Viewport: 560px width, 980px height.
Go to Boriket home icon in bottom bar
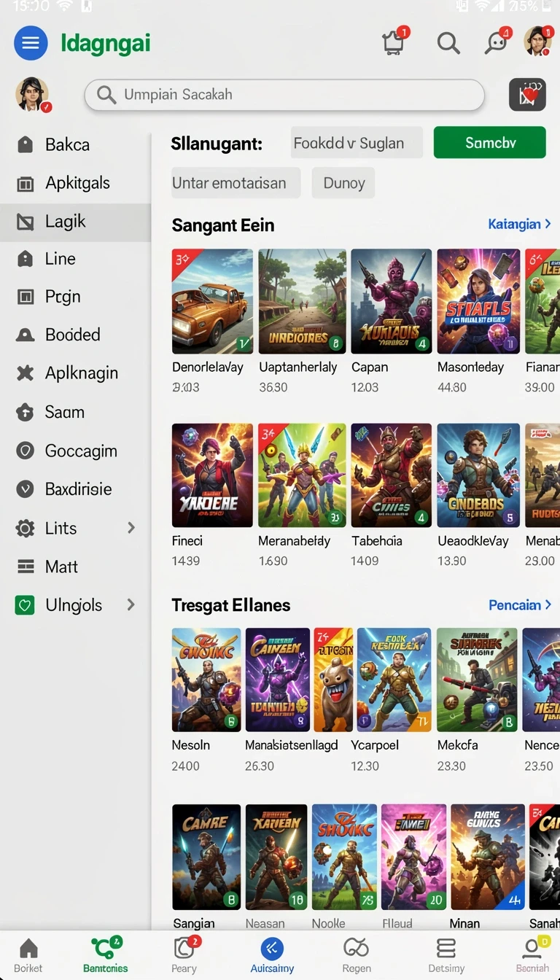click(x=28, y=949)
